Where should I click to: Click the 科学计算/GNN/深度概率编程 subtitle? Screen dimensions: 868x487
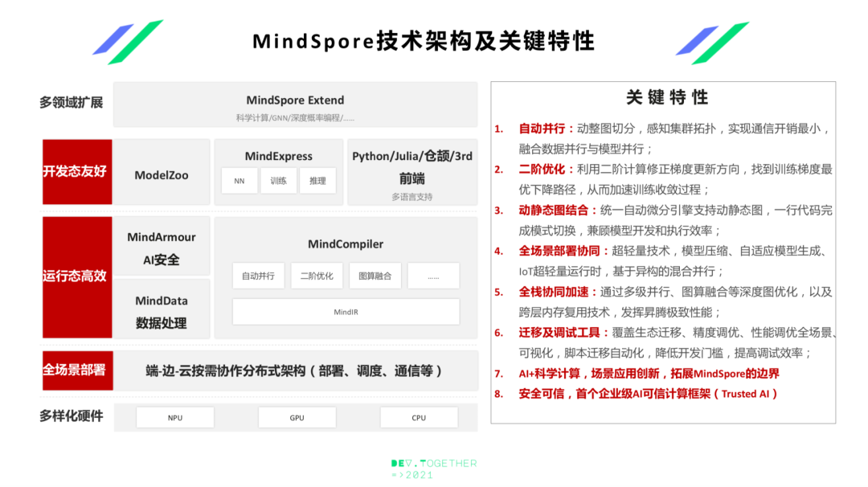point(295,118)
